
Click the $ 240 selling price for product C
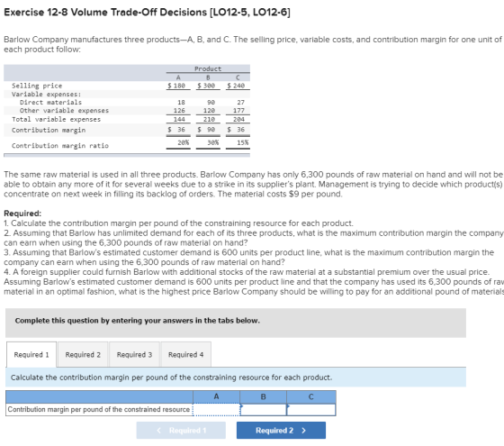(x=236, y=86)
